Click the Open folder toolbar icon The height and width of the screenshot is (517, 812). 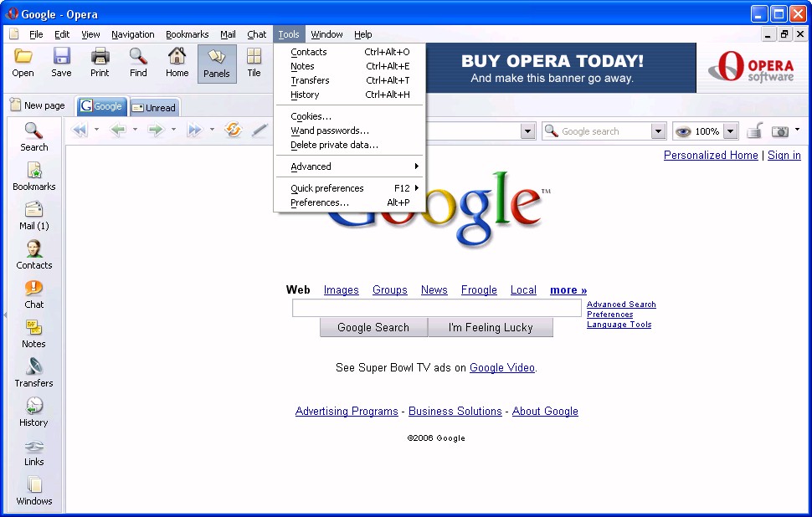[x=23, y=56]
